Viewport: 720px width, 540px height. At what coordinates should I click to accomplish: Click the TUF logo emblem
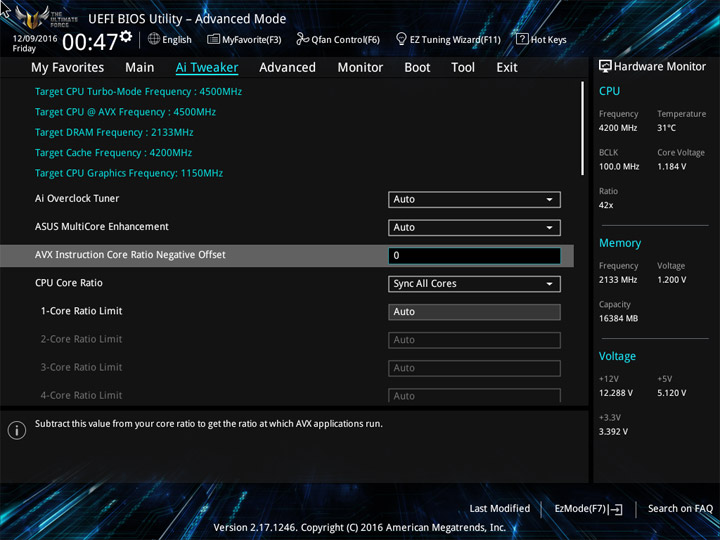(32, 17)
